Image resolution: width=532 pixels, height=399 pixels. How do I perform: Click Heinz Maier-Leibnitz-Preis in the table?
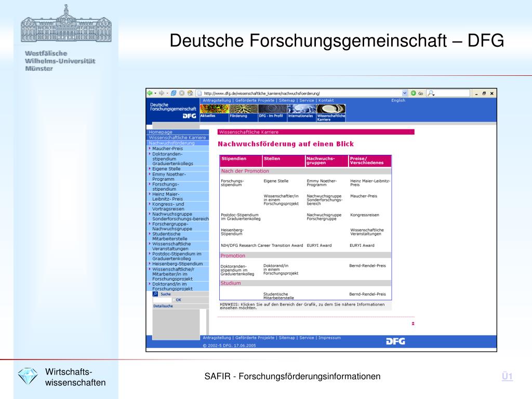click(370, 183)
